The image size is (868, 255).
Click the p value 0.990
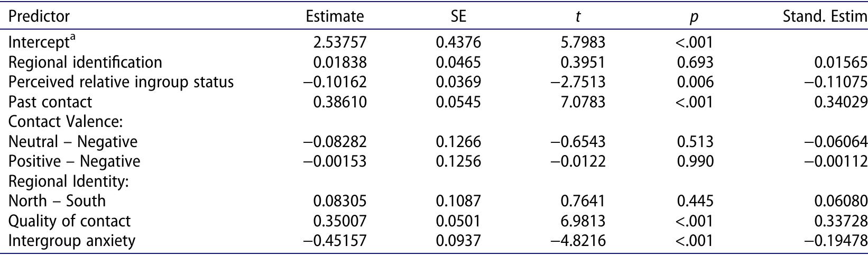pos(695,161)
